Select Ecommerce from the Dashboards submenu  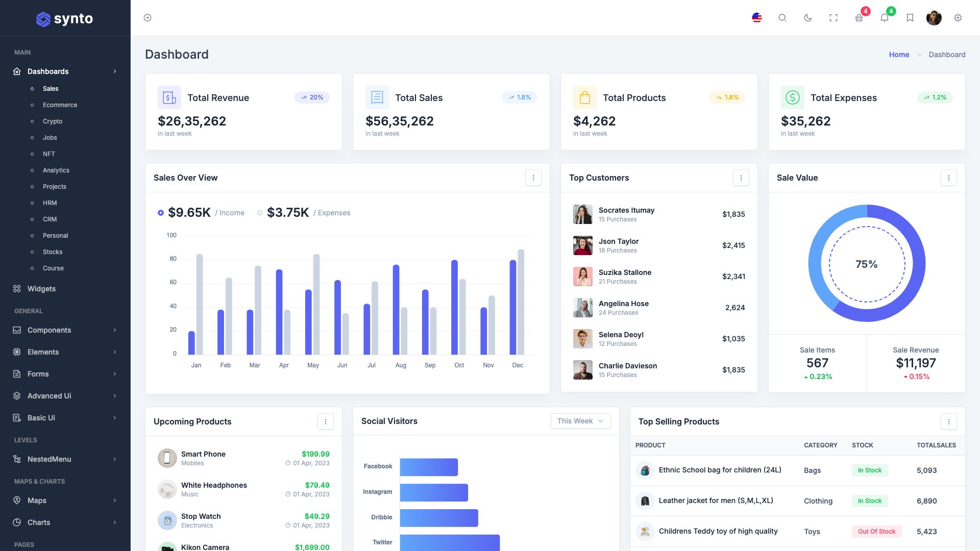point(60,105)
